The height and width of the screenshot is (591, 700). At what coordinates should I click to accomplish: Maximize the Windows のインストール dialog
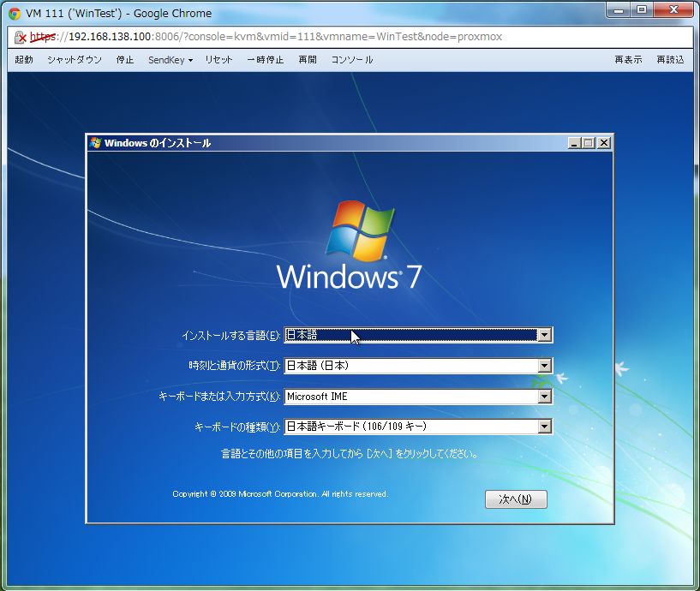click(589, 143)
